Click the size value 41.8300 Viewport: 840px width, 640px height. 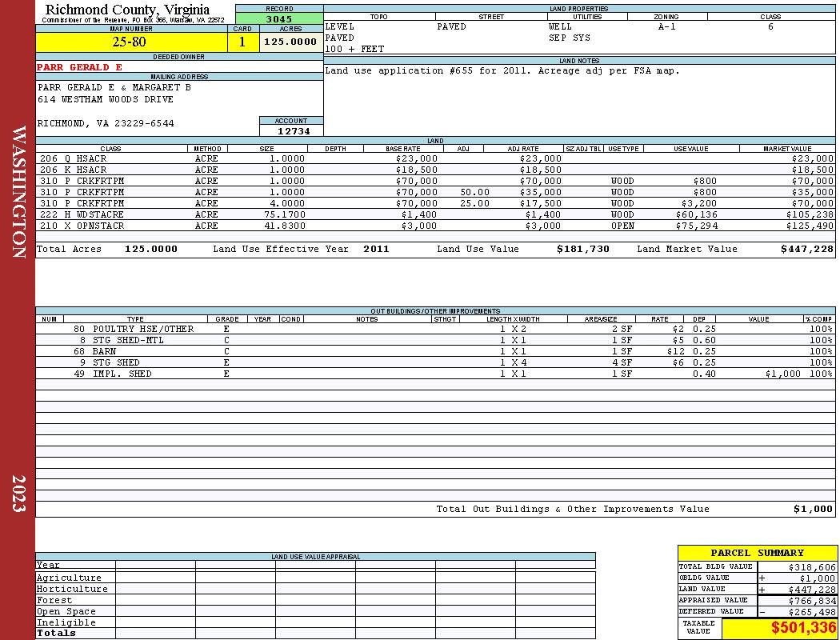click(285, 226)
